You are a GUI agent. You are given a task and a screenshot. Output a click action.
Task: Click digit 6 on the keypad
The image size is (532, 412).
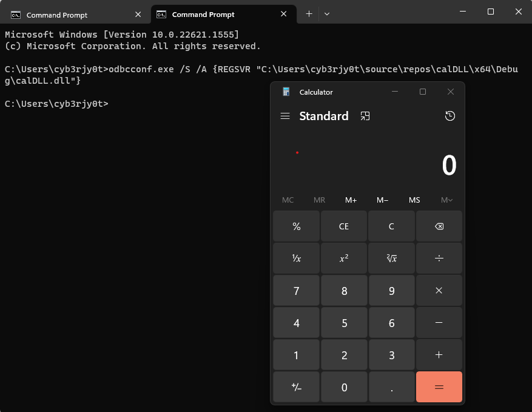391,323
